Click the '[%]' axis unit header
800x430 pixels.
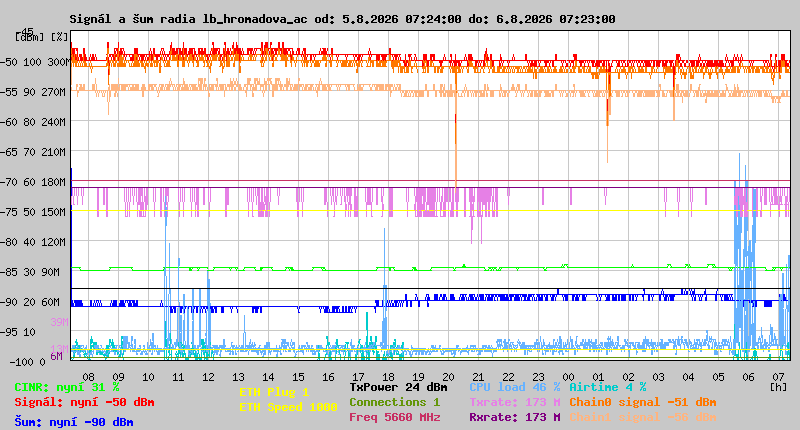click(x=59, y=37)
